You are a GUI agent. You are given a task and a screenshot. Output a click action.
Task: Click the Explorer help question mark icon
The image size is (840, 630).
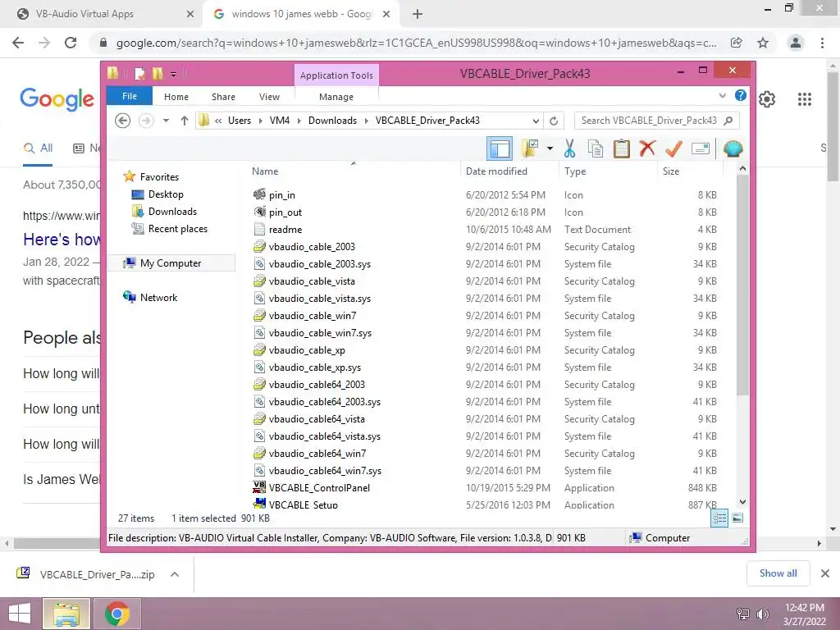coord(741,95)
